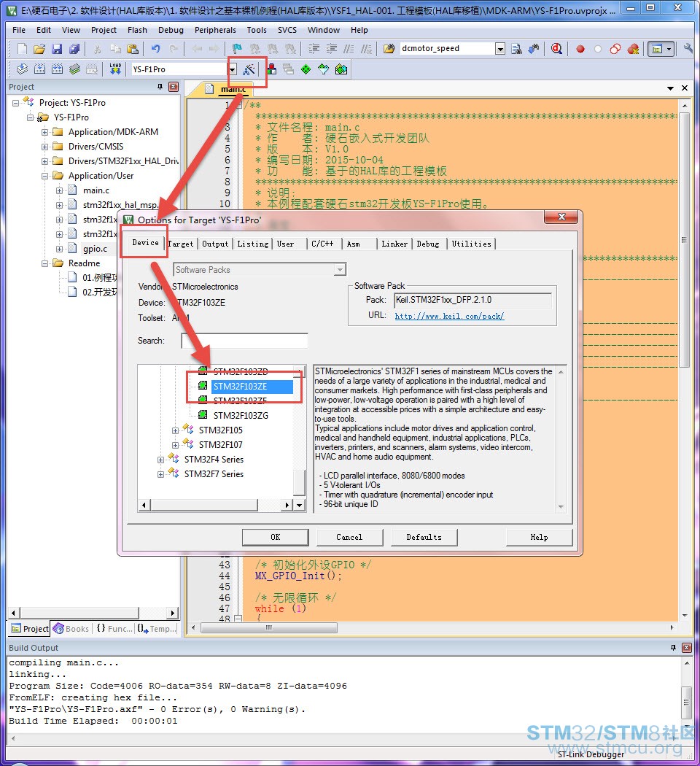This screenshot has width=700, height=766.
Task: Open the editor tab list dropdown arrow
Action: pyautogui.click(x=671, y=88)
